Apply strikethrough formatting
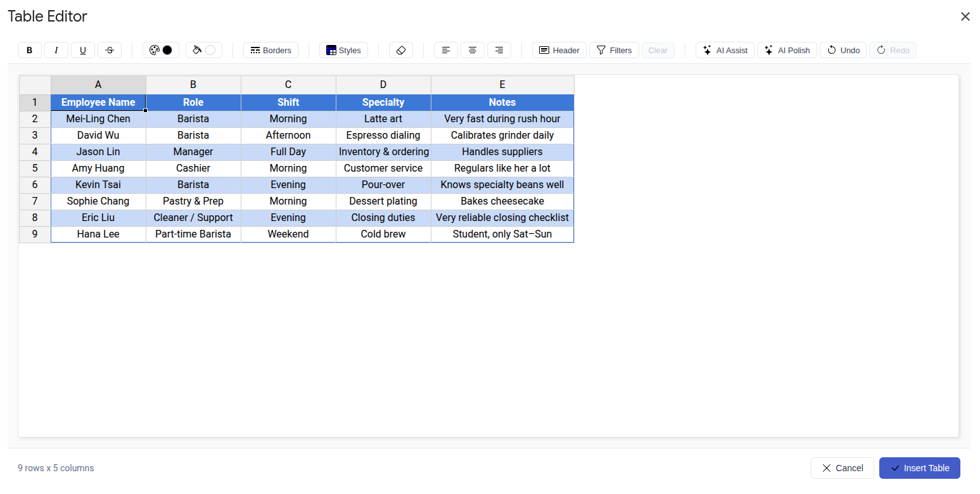The width and height of the screenshot is (980, 494). coord(109,50)
